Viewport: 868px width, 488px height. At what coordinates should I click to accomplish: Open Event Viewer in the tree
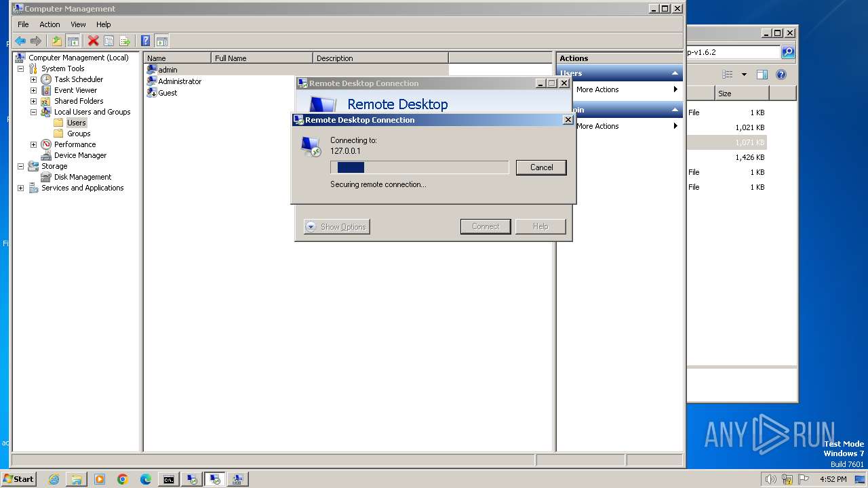tap(75, 90)
